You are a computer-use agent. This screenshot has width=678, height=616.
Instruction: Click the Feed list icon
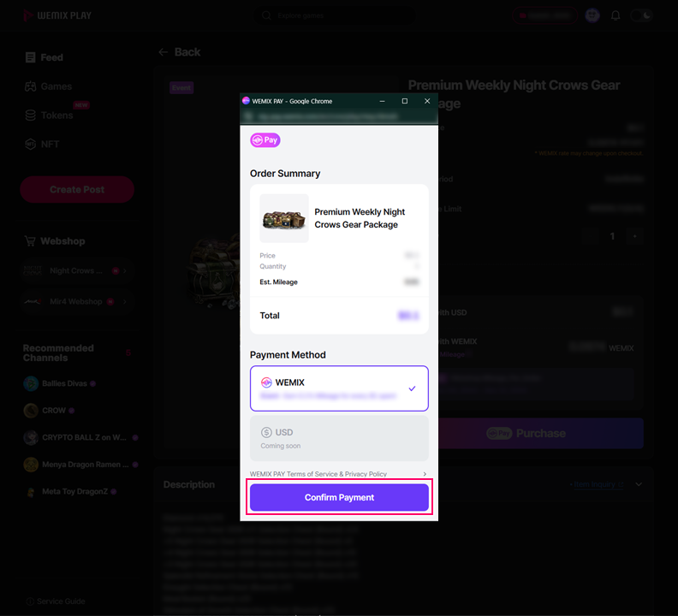pos(30,57)
